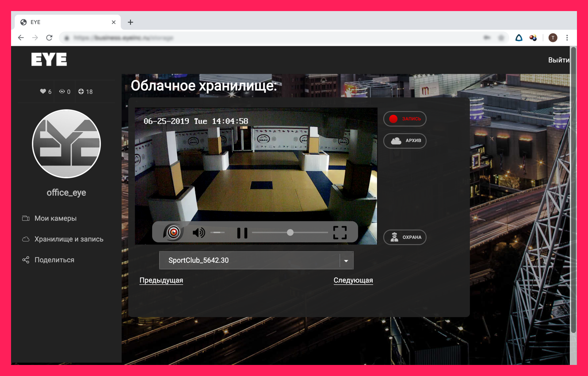The width and height of the screenshot is (588, 376).
Task: Go forward with the browser forward arrow
Action: tap(35, 38)
